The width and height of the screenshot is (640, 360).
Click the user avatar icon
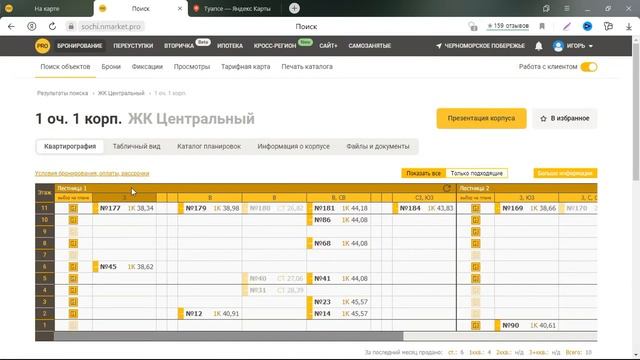[558, 46]
